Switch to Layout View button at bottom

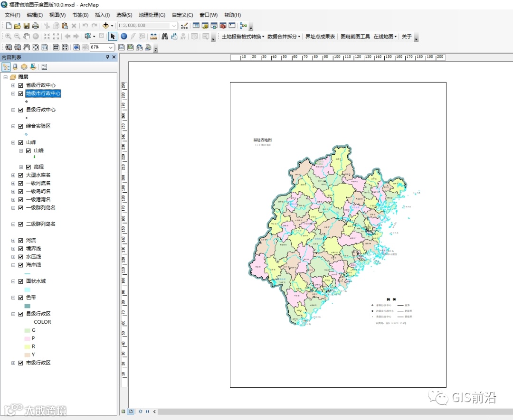(x=131, y=411)
